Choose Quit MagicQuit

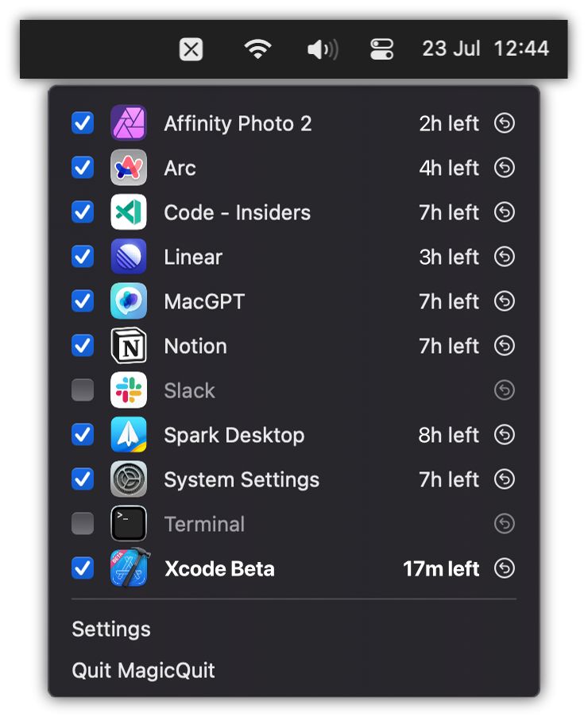point(143,671)
